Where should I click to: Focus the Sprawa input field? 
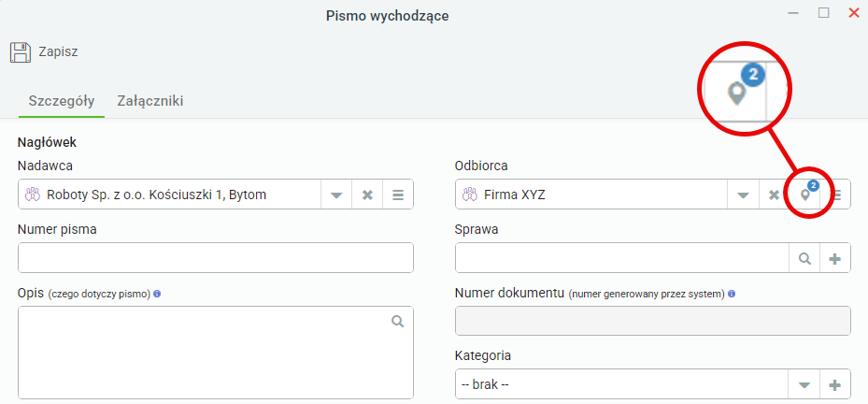(x=622, y=258)
